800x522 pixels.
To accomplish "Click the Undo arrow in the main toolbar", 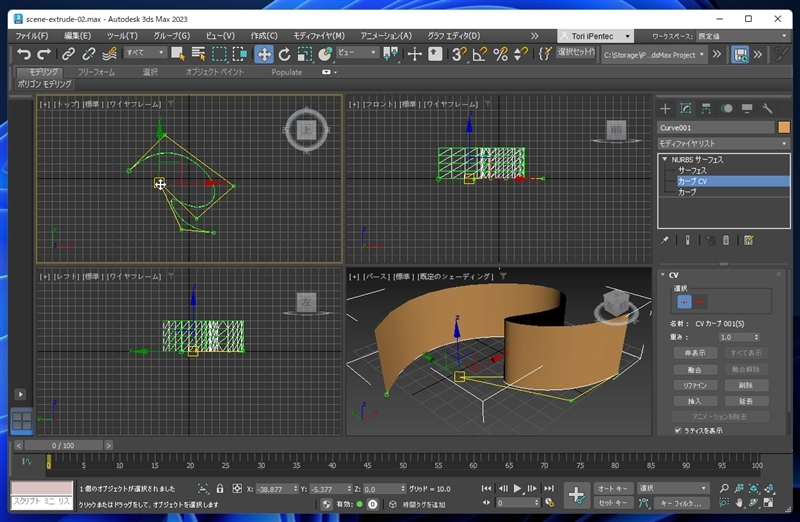I will tap(23, 54).
